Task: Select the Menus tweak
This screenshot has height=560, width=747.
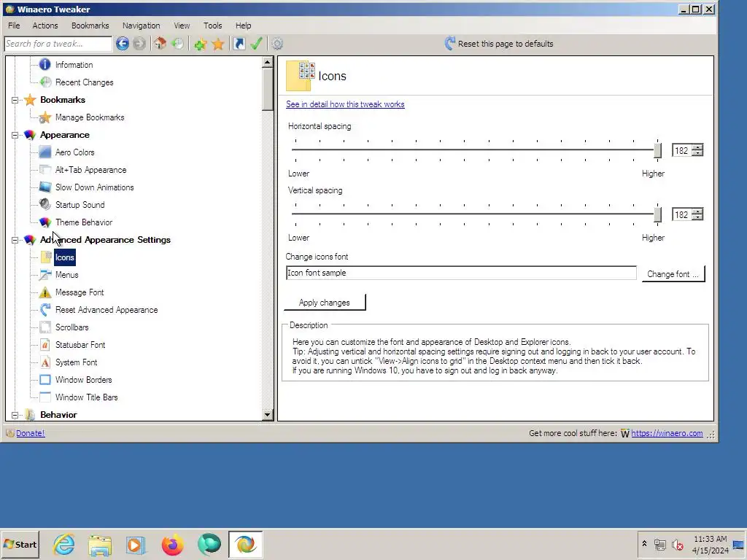Action: pos(66,275)
